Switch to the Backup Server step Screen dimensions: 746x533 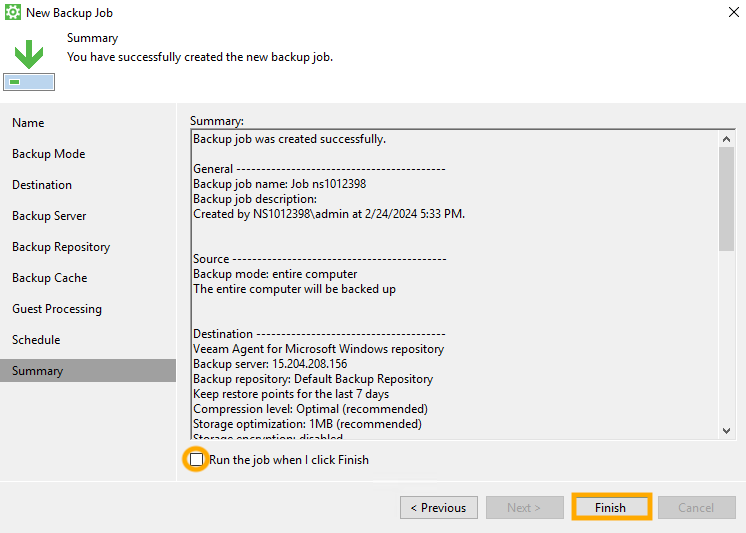click(49, 216)
